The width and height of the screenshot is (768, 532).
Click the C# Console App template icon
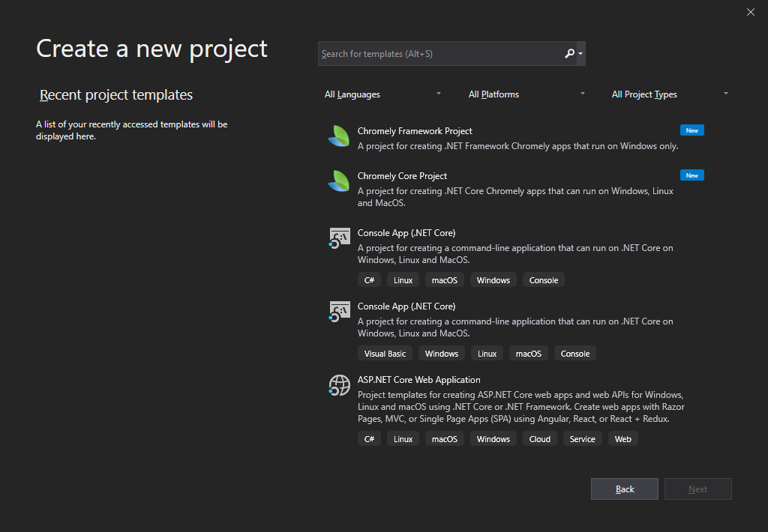pyautogui.click(x=340, y=238)
